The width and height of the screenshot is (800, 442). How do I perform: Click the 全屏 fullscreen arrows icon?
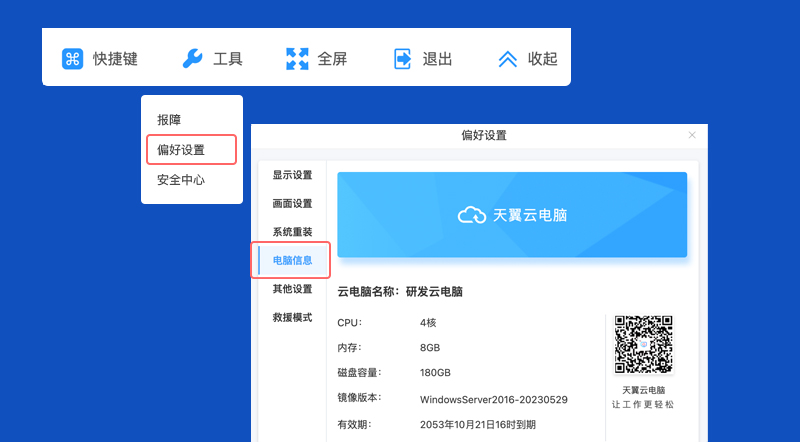coord(297,59)
